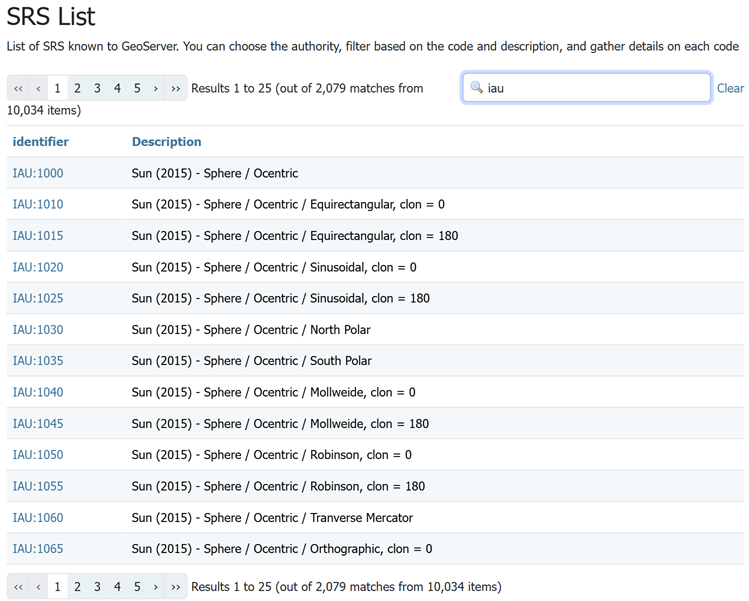Go to previous page in top pager

tap(38, 88)
